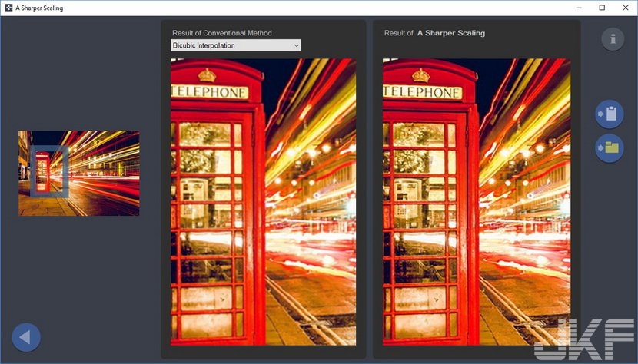Click the round info button
The height and width of the screenshot is (364, 638).
pos(613,39)
